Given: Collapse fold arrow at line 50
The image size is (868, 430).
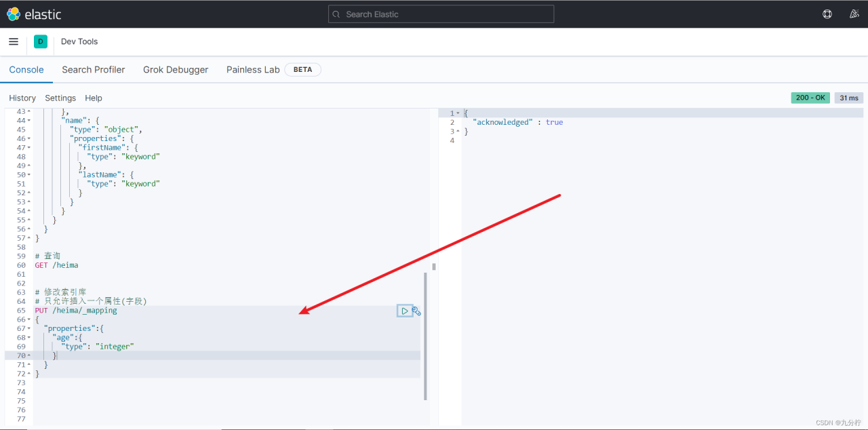Looking at the screenshot, I should pos(28,175).
